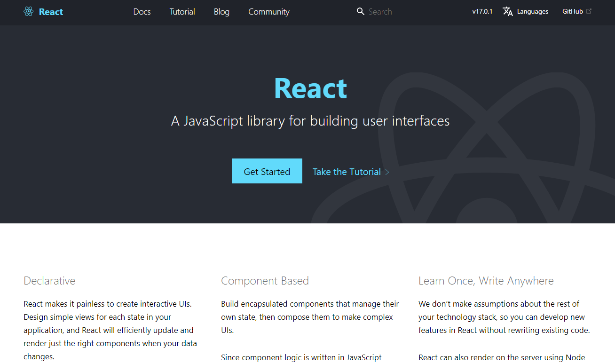
Task: Click the large React hero title
Action: pyautogui.click(x=311, y=88)
